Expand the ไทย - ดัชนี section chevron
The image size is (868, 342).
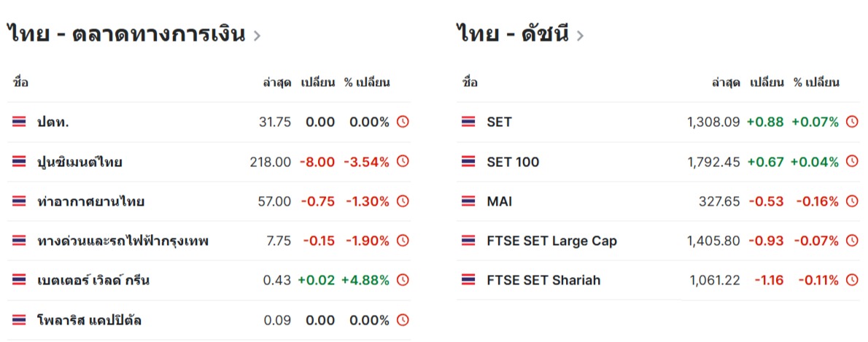tap(580, 35)
